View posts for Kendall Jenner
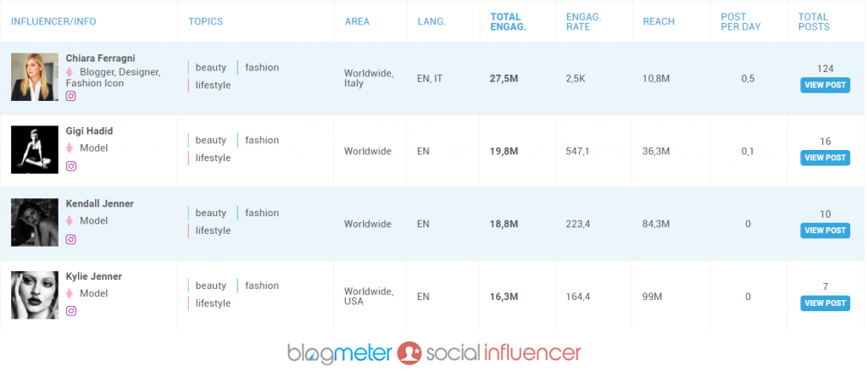The width and height of the screenshot is (868, 378). tap(825, 231)
